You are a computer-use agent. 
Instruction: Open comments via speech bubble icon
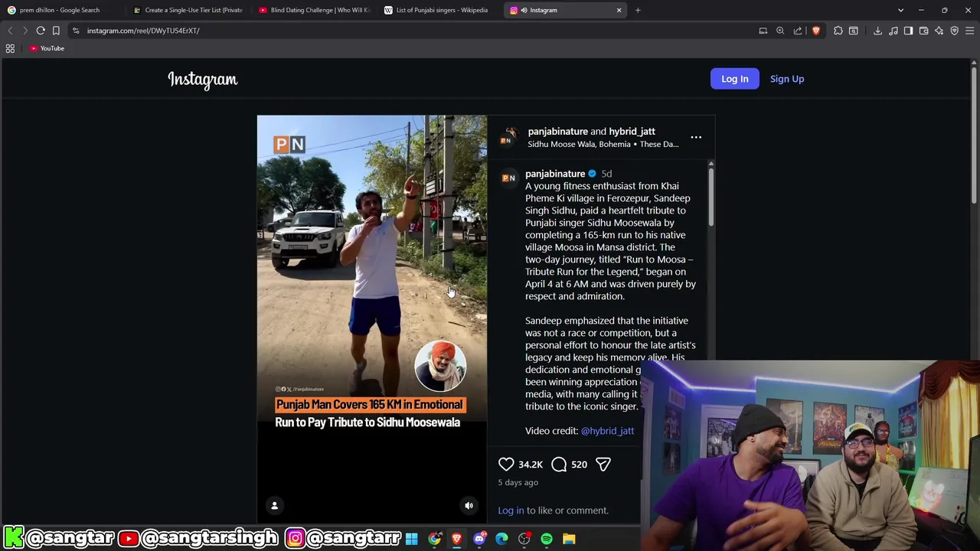[x=559, y=465]
